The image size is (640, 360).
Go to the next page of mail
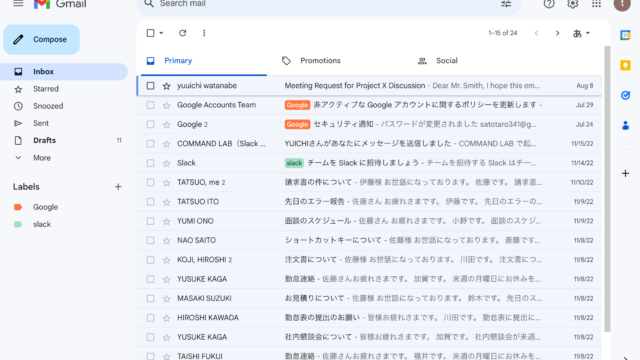coord(557,33)
